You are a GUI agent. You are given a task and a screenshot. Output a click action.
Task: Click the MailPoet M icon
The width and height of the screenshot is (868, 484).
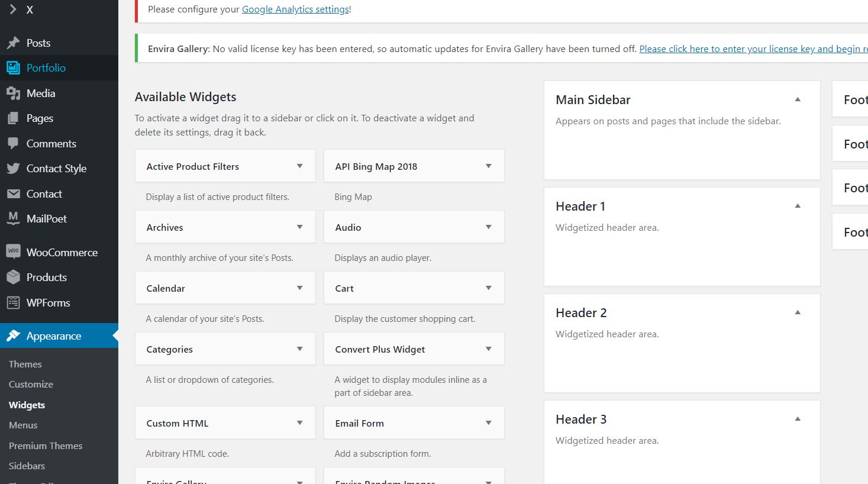pos(13,219)
